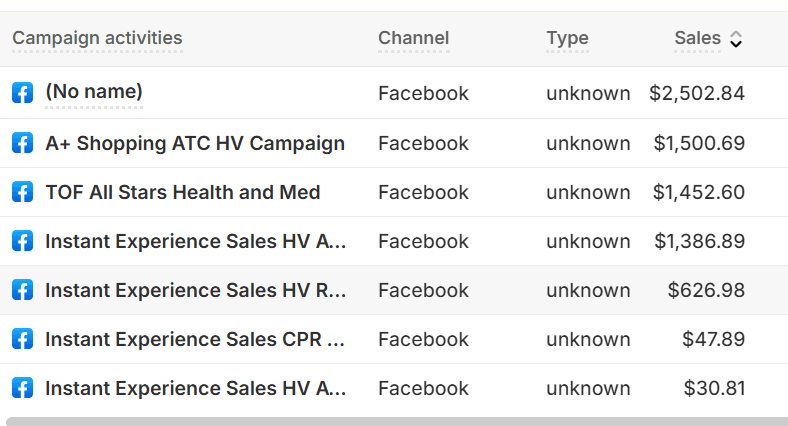This screenshot has width=788, height=426.
Task: Click Facebook icon beside TOF All Stars campaign
Action: (x=22, y=192)
